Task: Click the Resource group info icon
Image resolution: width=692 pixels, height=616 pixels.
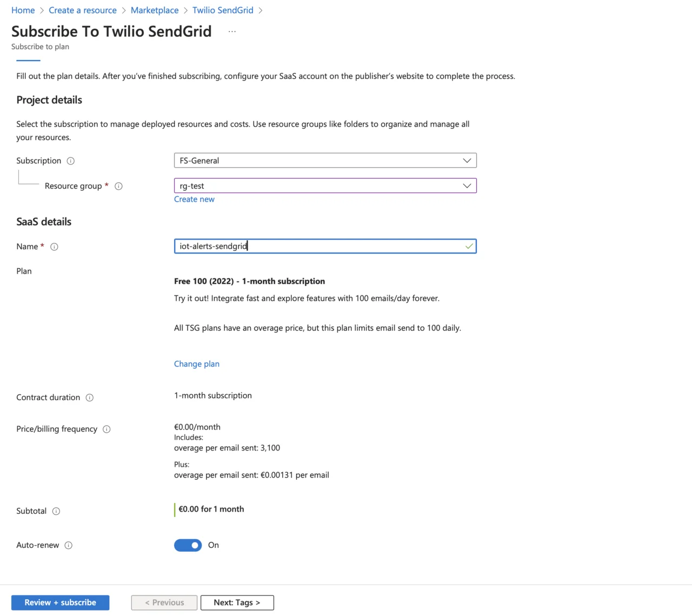Action: [x=118, y=186]
